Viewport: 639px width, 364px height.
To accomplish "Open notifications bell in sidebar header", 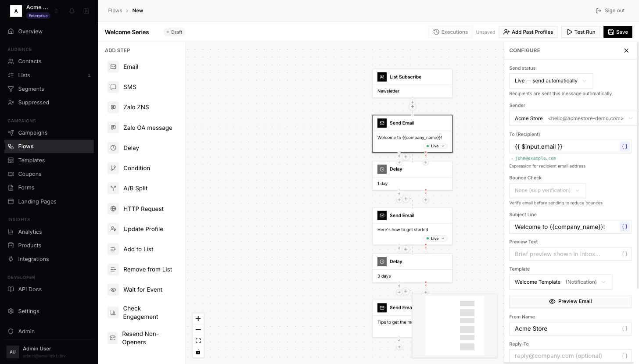I will 72,11.
